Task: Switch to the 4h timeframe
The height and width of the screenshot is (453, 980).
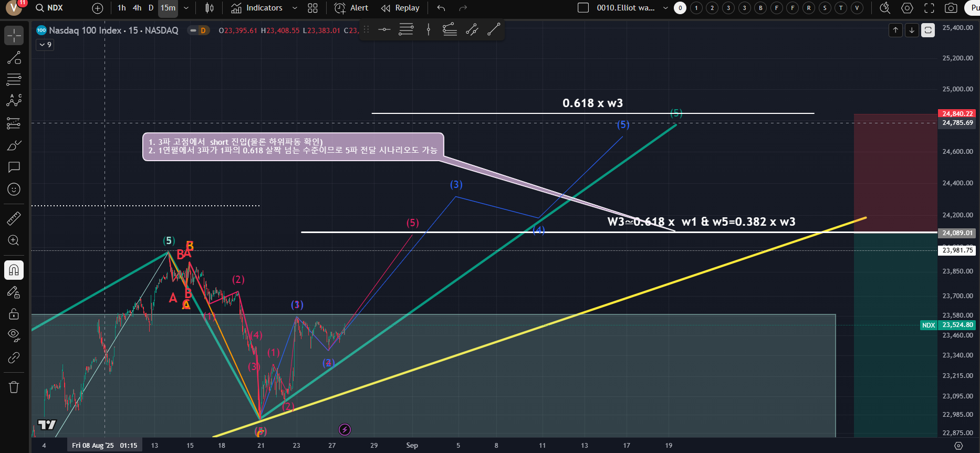Action: tap(137, 8)
